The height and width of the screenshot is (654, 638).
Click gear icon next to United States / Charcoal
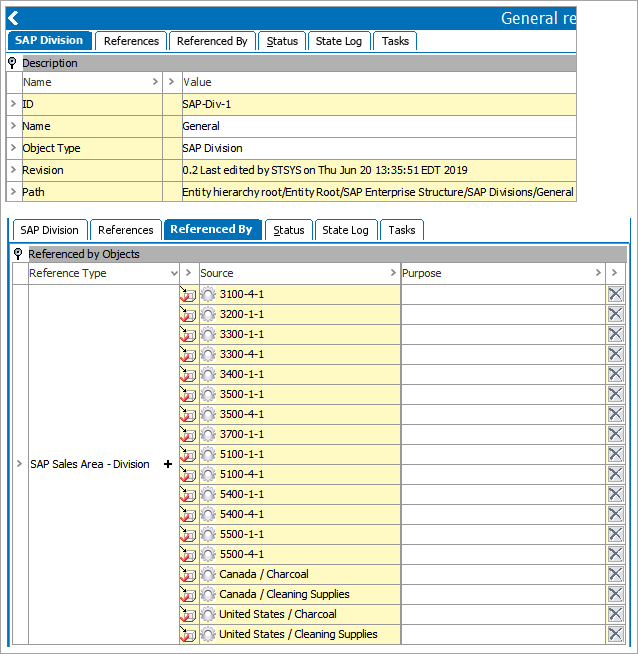tap(208, 614)
